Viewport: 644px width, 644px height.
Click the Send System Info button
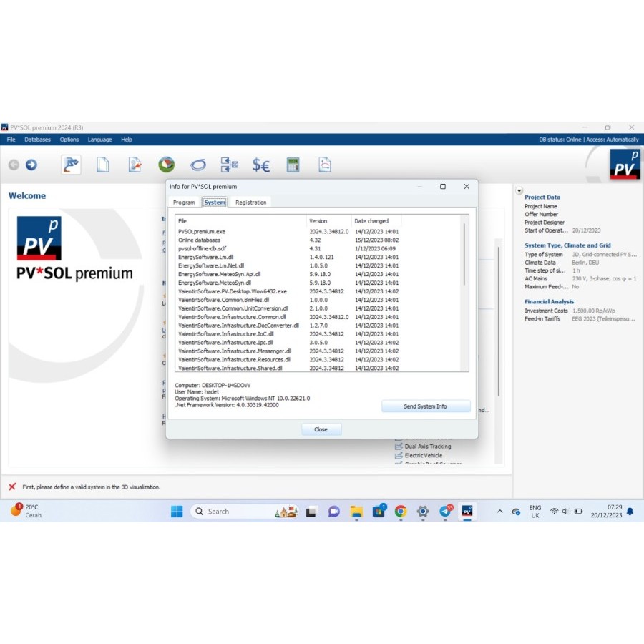[426, 406]
